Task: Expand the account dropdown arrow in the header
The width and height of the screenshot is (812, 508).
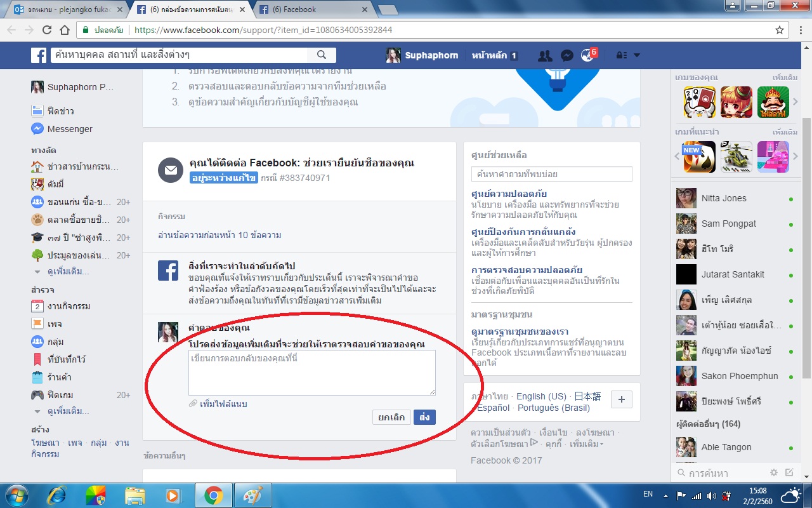Action: tap(636, 55)
